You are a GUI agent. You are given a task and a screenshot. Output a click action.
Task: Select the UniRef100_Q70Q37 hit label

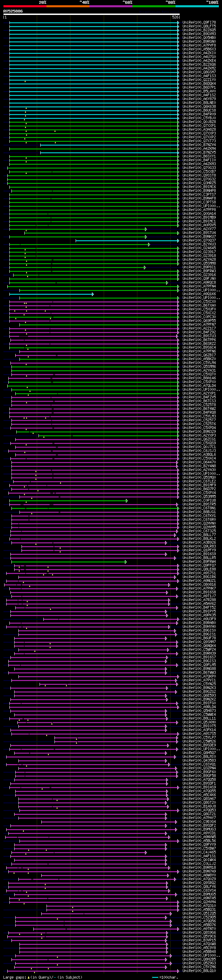pyautogui.click(x=199, y=241)
